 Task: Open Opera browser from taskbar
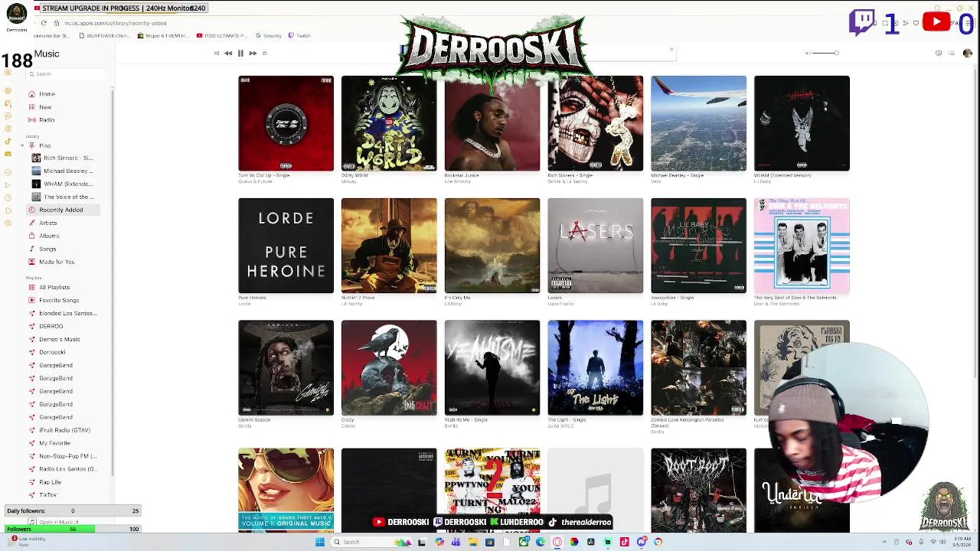[x=557, y=542]
